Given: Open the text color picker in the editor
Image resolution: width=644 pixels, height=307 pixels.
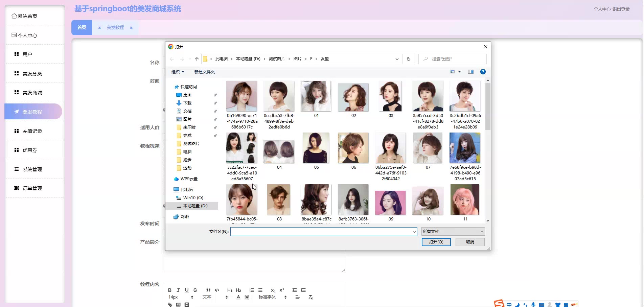Looking at the screenshot, I should coord(238,297).
